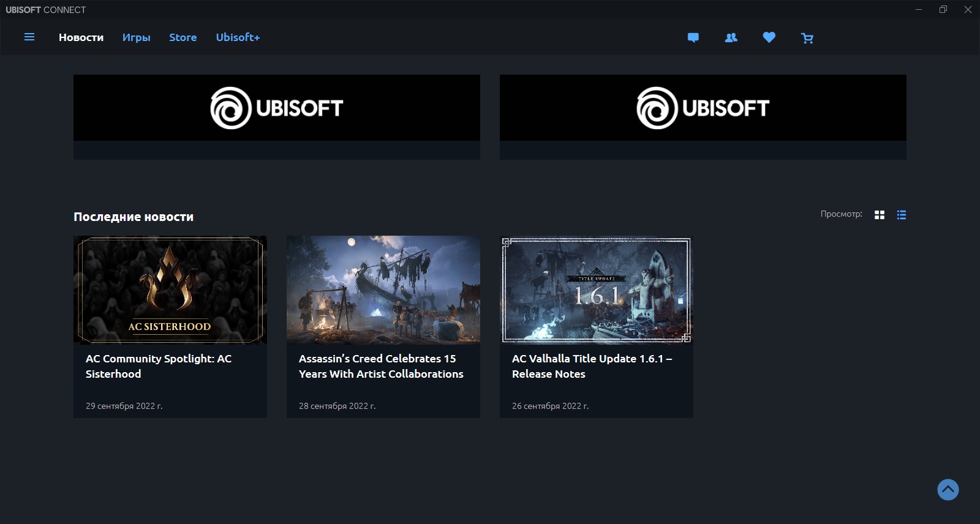
Task: Open the Title Update 1.6.1 thumbnail
Action: point(597,290)
